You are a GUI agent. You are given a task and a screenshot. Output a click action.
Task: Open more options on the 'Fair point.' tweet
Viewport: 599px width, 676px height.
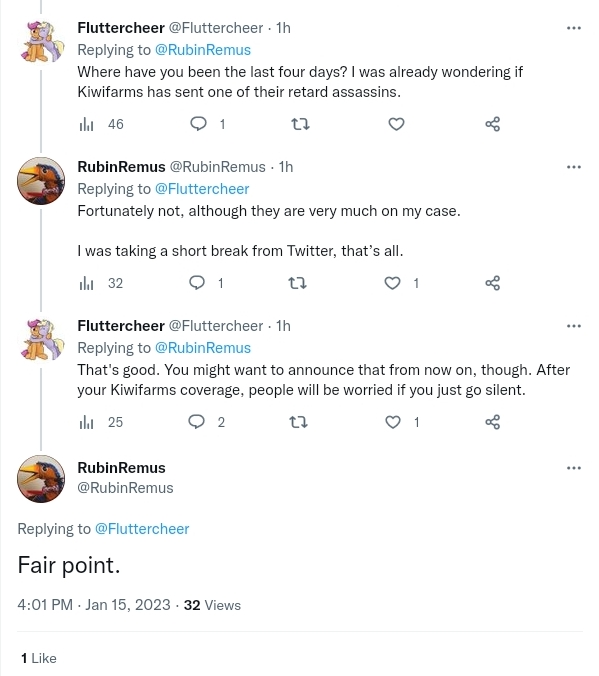coord(574,468)
